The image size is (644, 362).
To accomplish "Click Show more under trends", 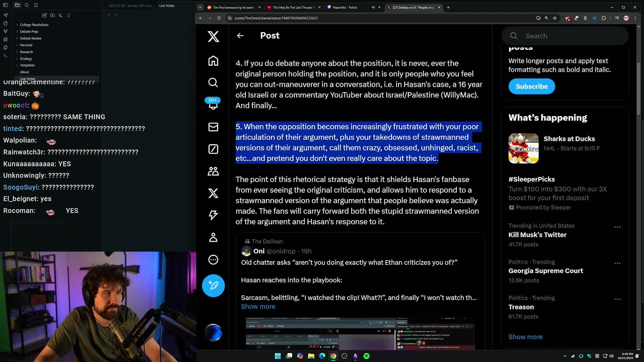I will click(x=525, y=337).
